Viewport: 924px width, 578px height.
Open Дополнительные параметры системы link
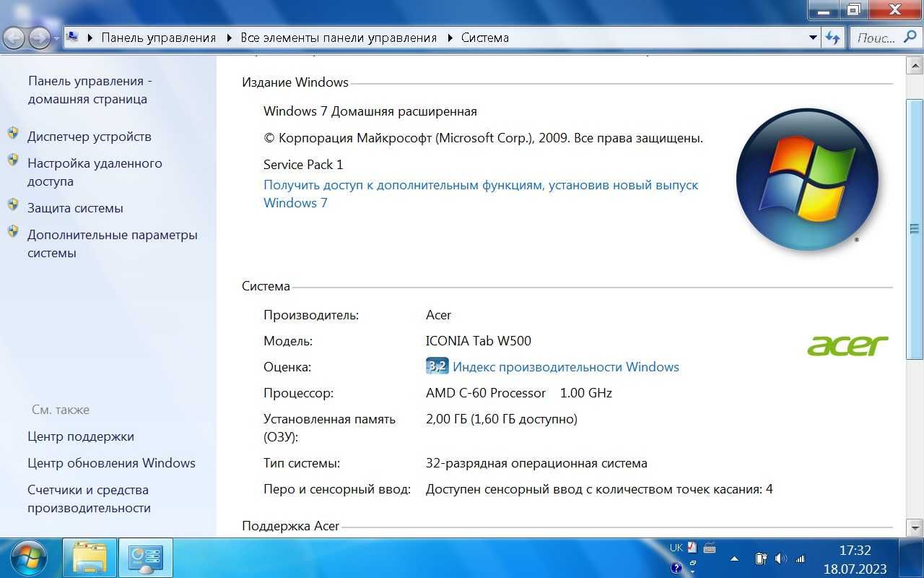click(x=113, y=243)
